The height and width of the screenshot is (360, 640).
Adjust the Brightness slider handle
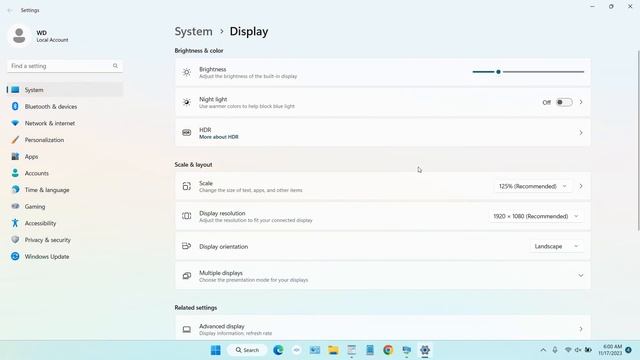(498, 72)
